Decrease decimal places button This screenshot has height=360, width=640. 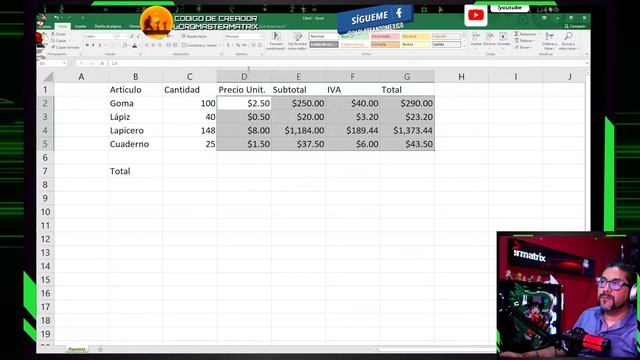click(x=260, y=45)
